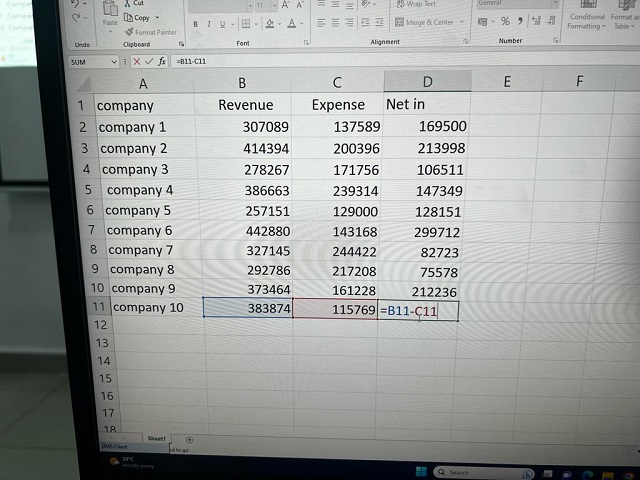Click expense cell 161228

point(336,290)
